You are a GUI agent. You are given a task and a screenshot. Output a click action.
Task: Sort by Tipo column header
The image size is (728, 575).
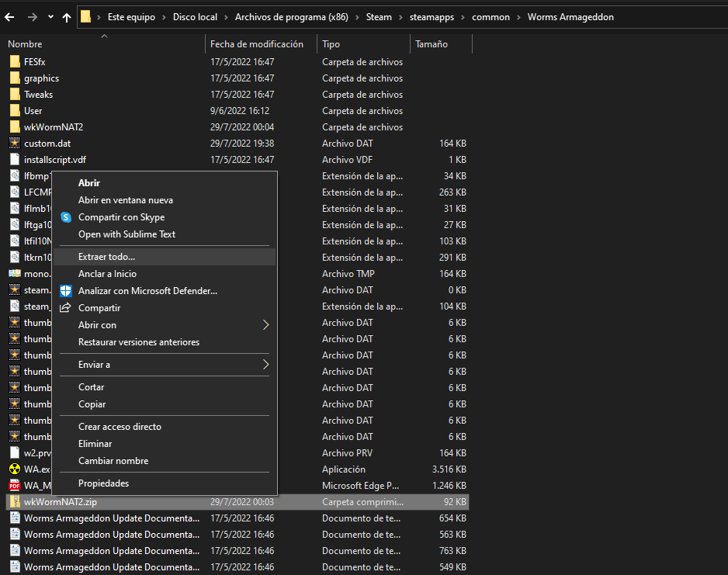click(331, 44)
